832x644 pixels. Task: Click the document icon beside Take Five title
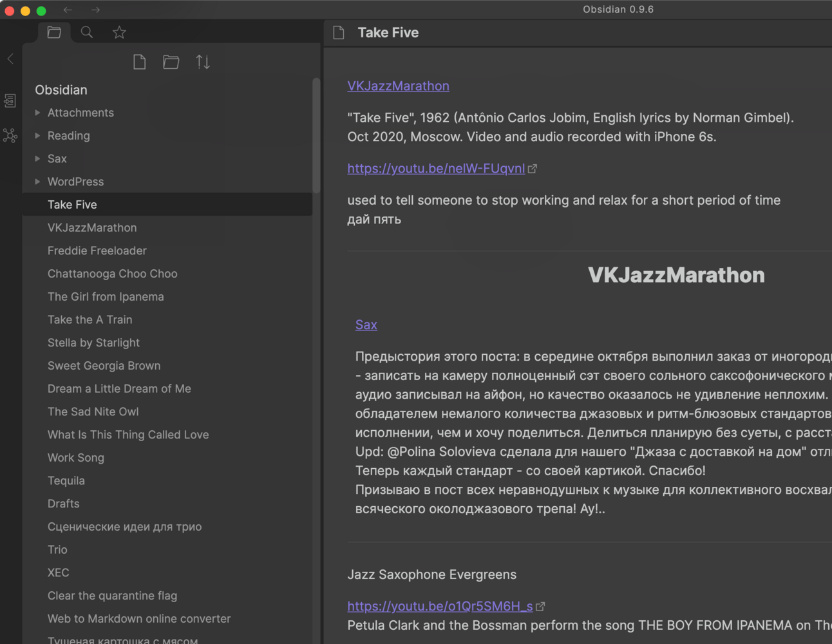339,33
